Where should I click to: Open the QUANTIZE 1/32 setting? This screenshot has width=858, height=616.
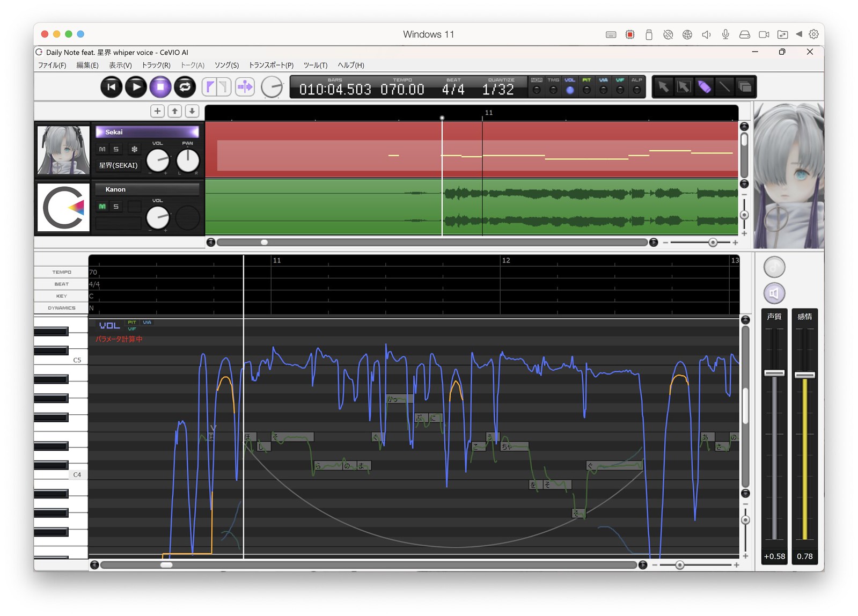pos(498,90)
